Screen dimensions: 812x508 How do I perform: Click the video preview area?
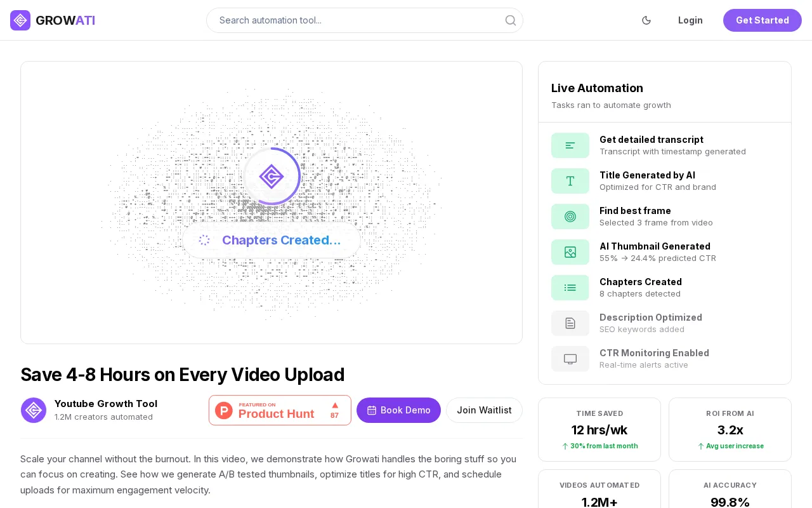pyautogui.click(x=272, y=203)
